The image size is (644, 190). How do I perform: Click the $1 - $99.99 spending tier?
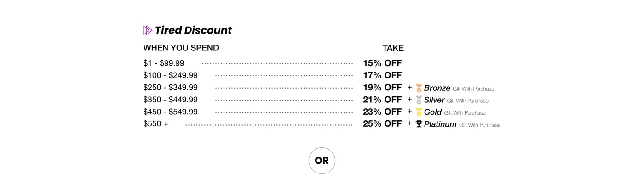(x=164, y=63)
